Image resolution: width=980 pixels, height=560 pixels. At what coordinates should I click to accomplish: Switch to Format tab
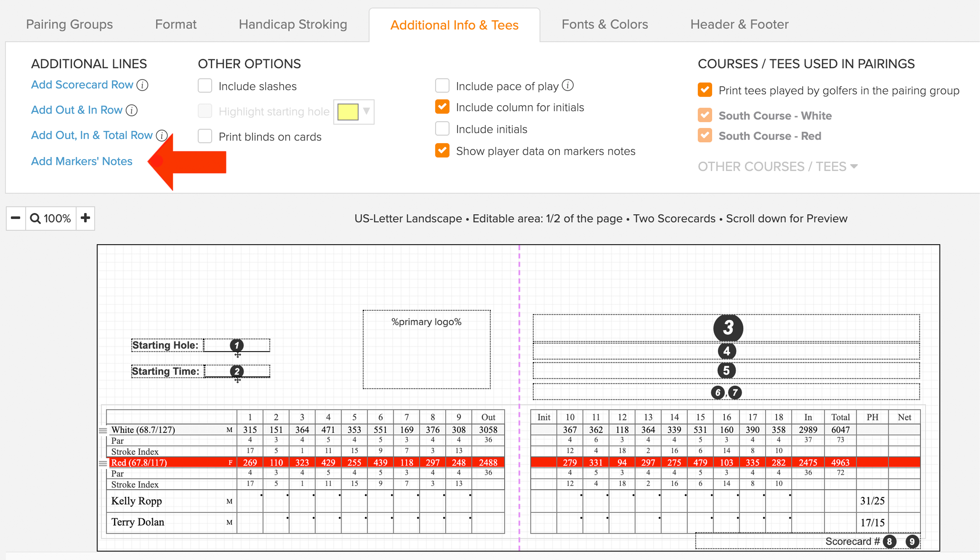point(176,25)
